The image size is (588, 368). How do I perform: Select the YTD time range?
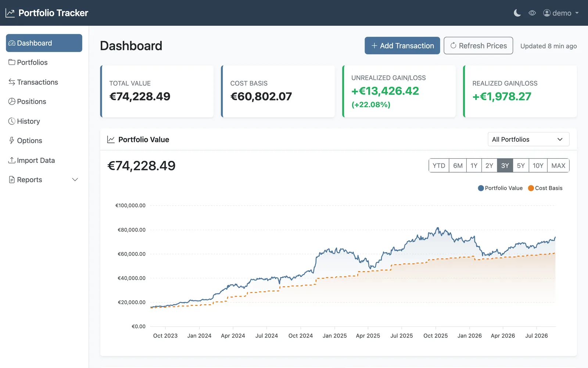pyautogui.click(x=439, y=166)
